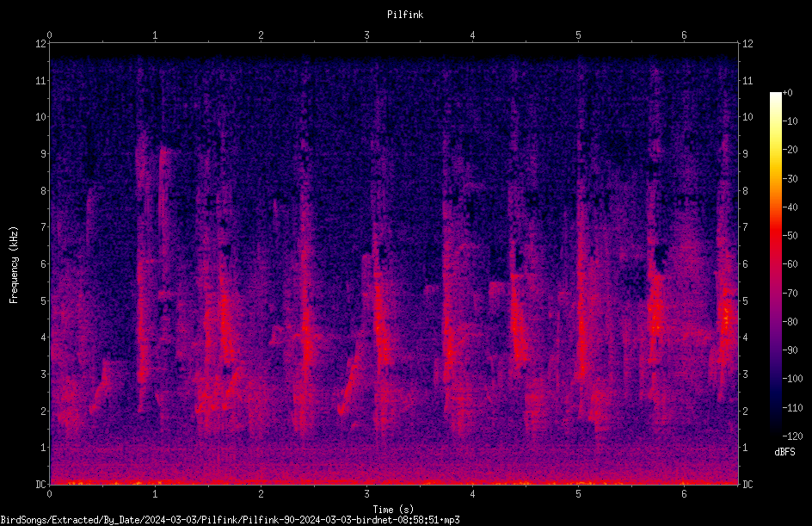Click the 5-second marker on the top time axis

coord(578,35)
